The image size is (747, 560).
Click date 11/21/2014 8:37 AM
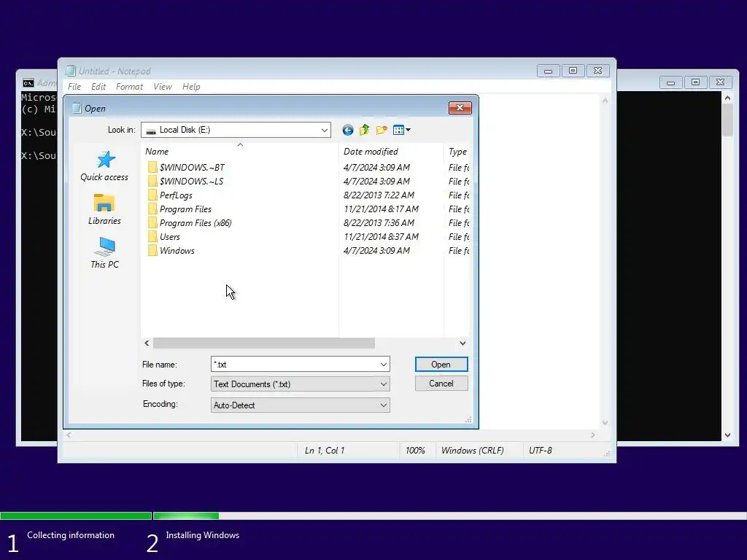pyautogui.click(x=381, y=237)
